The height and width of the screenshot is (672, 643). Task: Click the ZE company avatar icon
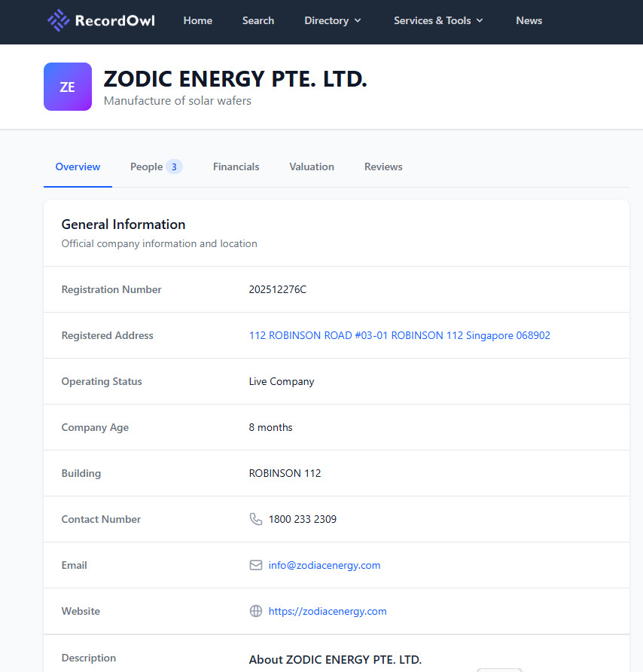tap(68, 87)
